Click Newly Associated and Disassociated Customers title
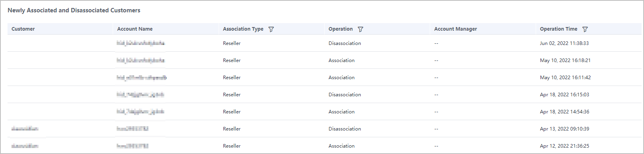Screen dimensions: 644x154 click(74, 10)
